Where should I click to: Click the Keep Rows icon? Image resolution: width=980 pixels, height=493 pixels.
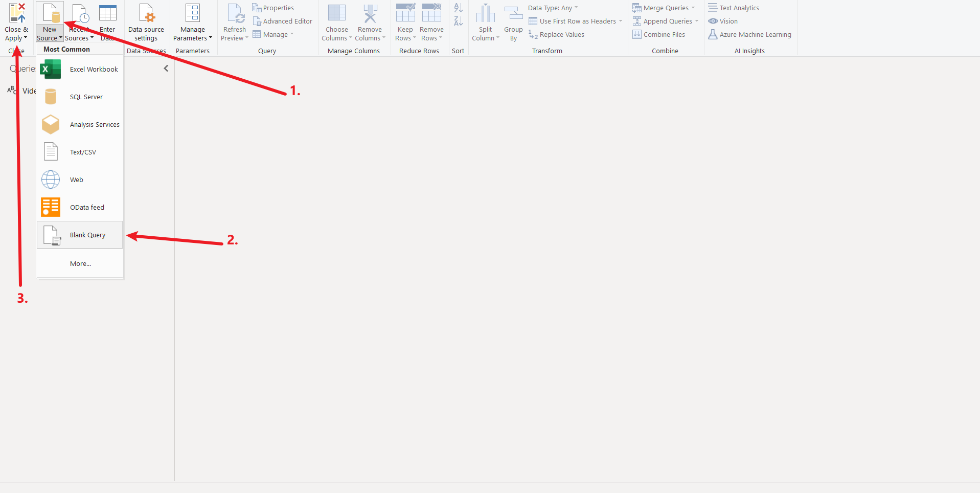pyautogui.click(x=405, y=13)
